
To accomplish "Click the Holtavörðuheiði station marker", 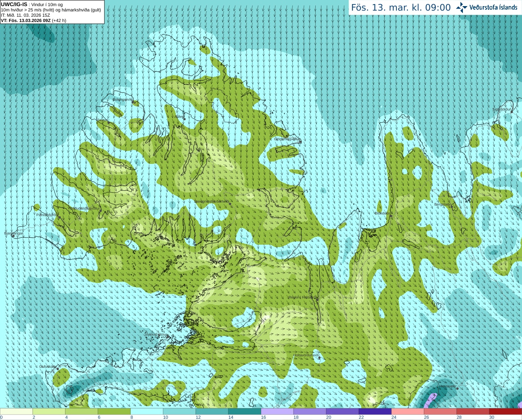I will pyautogui.click(x=319, y=358).
